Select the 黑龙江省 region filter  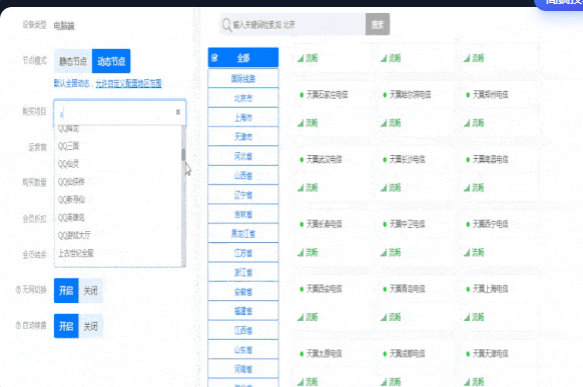[243, 233]
